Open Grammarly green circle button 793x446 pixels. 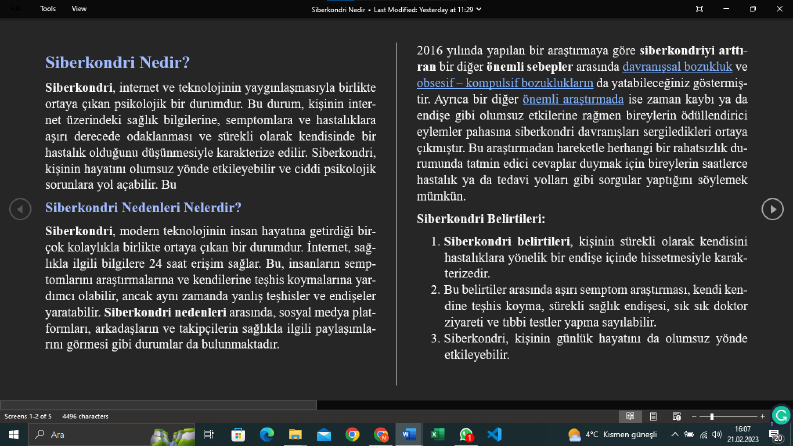tap(781, 415)
